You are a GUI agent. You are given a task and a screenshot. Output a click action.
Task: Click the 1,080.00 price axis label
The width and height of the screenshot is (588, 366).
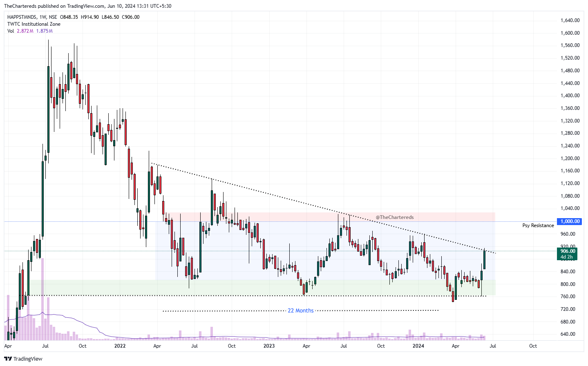click(570, 196)
